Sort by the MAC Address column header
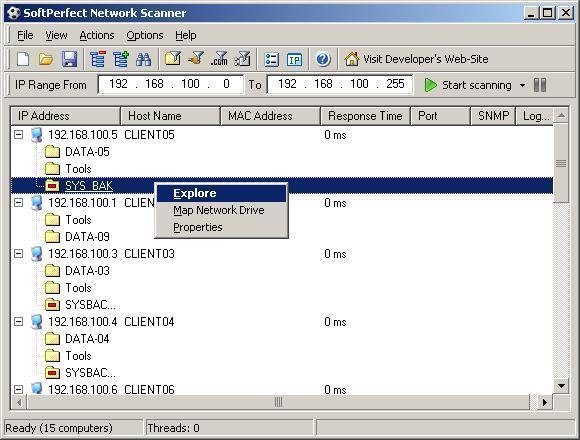 [270, 116]
